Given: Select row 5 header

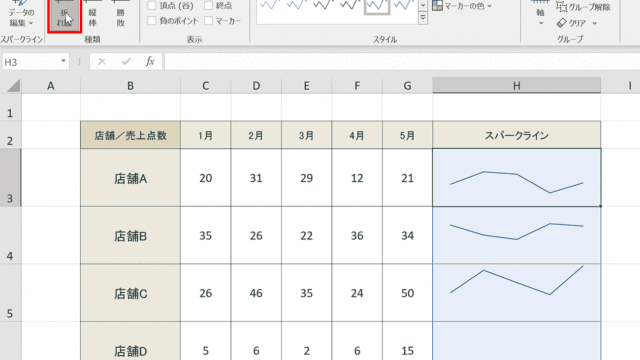Looking at the screenshot, I should [10, 293].
